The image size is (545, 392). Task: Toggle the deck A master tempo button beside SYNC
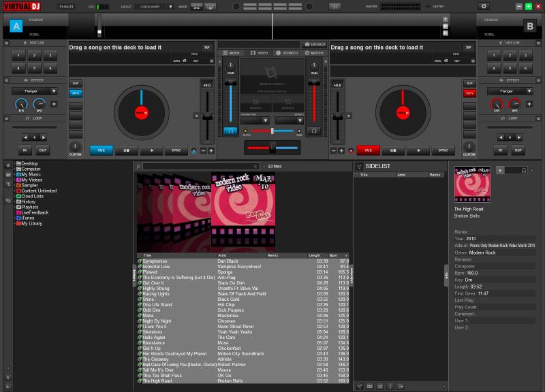tap(194, 150)
